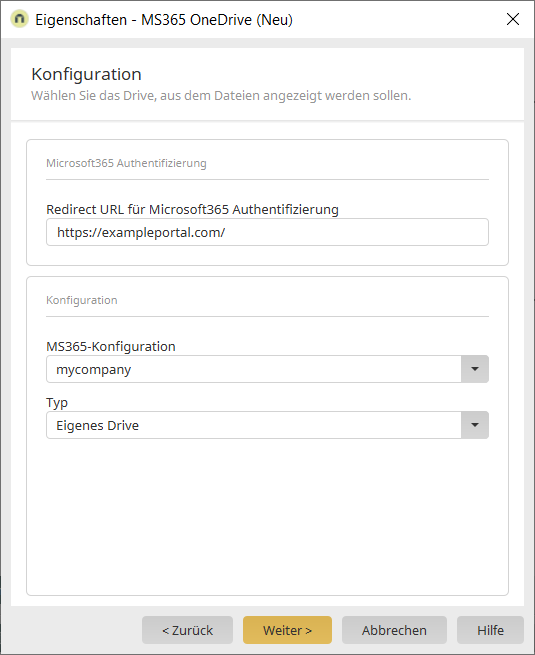535x655 pixels.
Task: Click the Intrexx app icon in title bar
Action: pyautogui.click(x=19, y=19)
